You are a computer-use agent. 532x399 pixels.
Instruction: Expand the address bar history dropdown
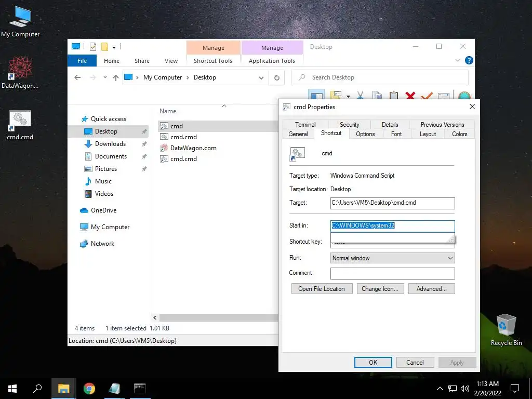point(261,78)
